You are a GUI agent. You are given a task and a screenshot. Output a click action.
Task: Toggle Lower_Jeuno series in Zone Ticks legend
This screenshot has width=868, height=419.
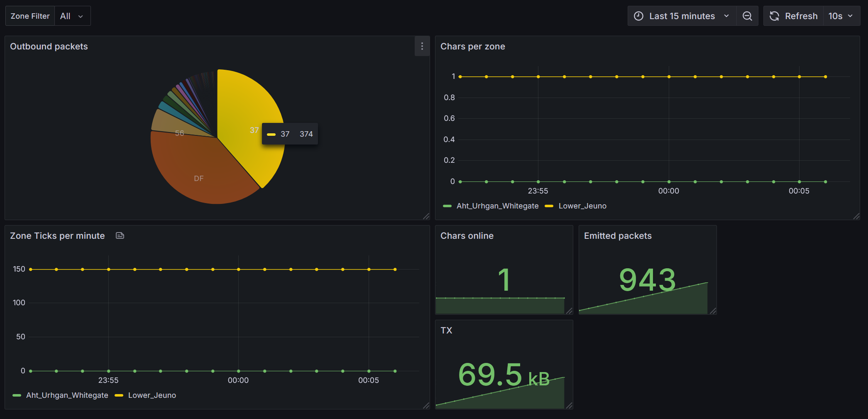pos(152,395)
